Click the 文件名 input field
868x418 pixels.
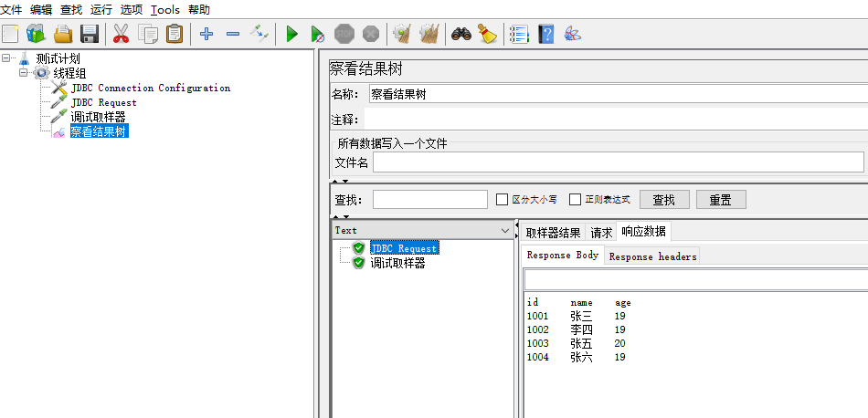(x=618, y=162)
